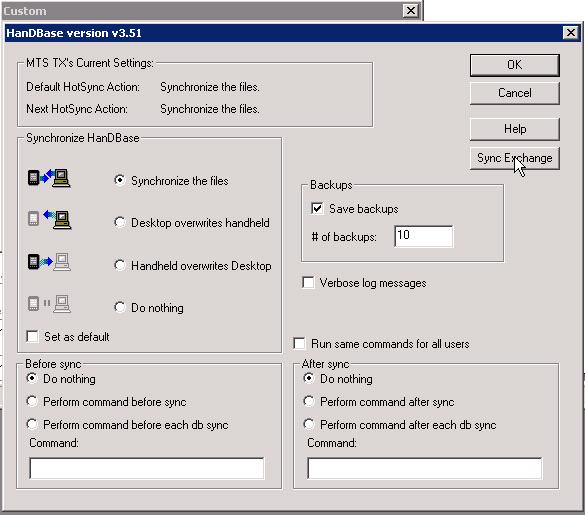Click the Sync Exchange button

pos(514,158)
